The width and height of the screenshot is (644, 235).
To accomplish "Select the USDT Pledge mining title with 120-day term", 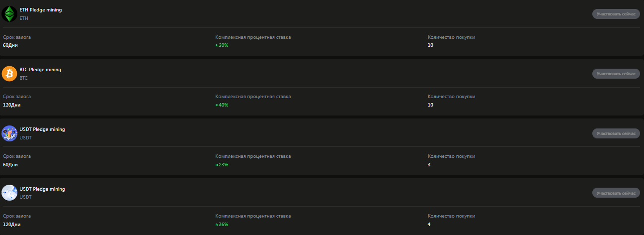I will click(42, 189).
